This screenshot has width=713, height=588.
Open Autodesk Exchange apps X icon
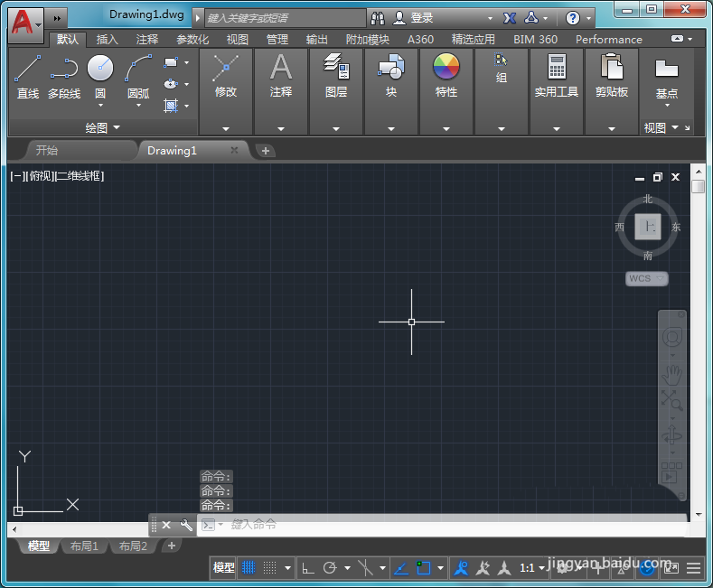click(510, 18)
